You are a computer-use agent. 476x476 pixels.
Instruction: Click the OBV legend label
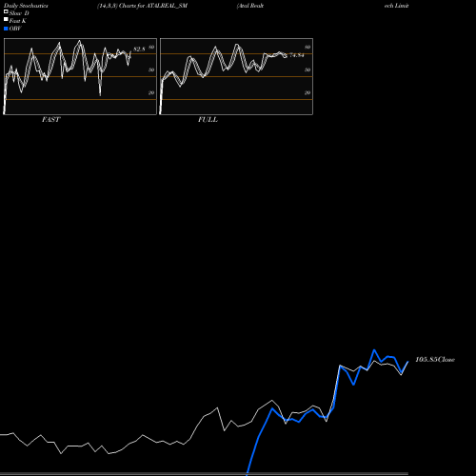(15, 29)
